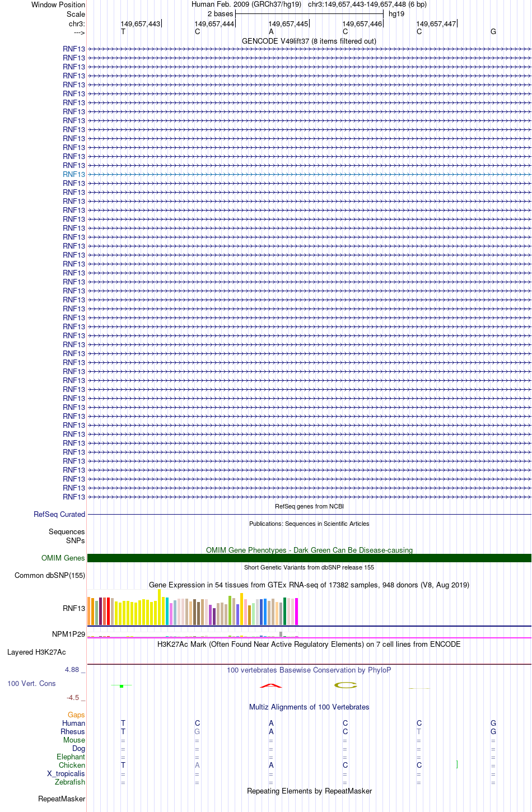
Task: Click the orange "Gaps" label
Action: [76, 715]
